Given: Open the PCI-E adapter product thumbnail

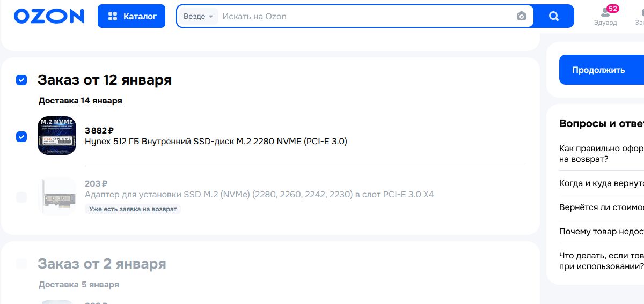Looking at the screenshot, I should [56, 197].
